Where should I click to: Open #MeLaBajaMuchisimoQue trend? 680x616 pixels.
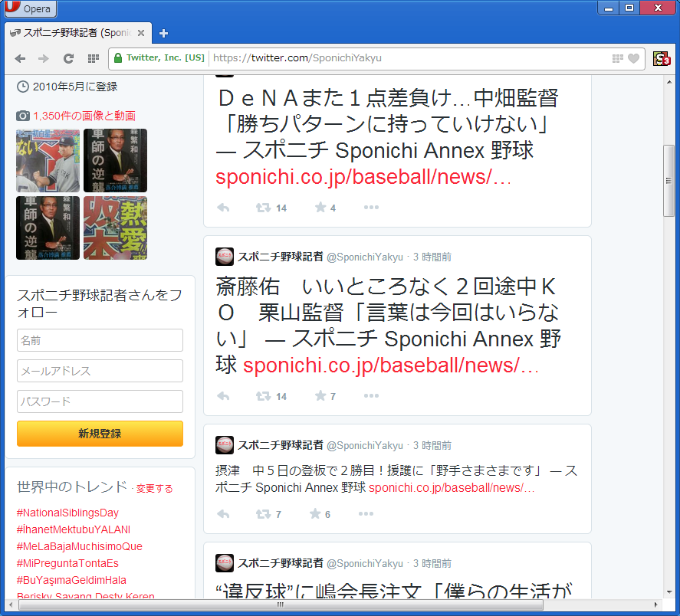coord(80,546)
